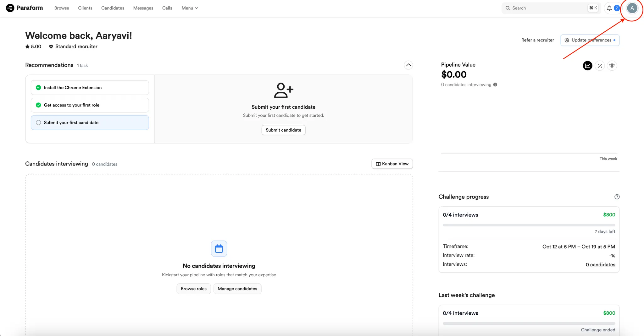Screen dimensions: 644x336
Task: Click the ⌘K shortcut badge
Action: pos(593,8)
